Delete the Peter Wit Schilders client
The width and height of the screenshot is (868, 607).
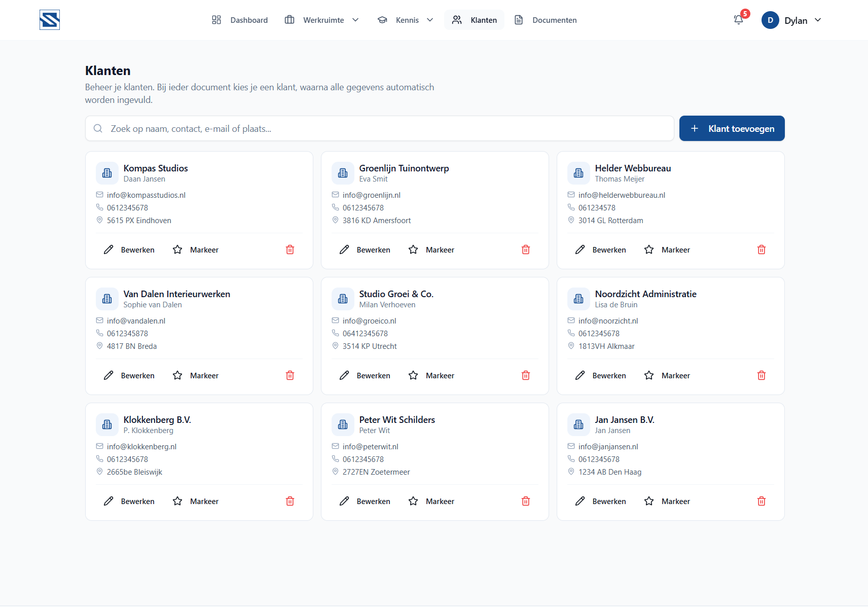[x=526, y=501]
